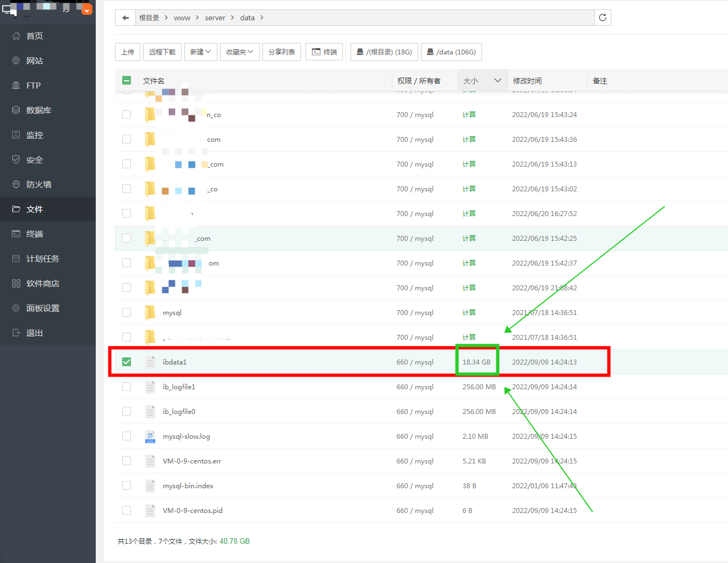Expand the 收藏夹 dropdown
The width and height of the screenshot is (728, 563).
[240, 52]
